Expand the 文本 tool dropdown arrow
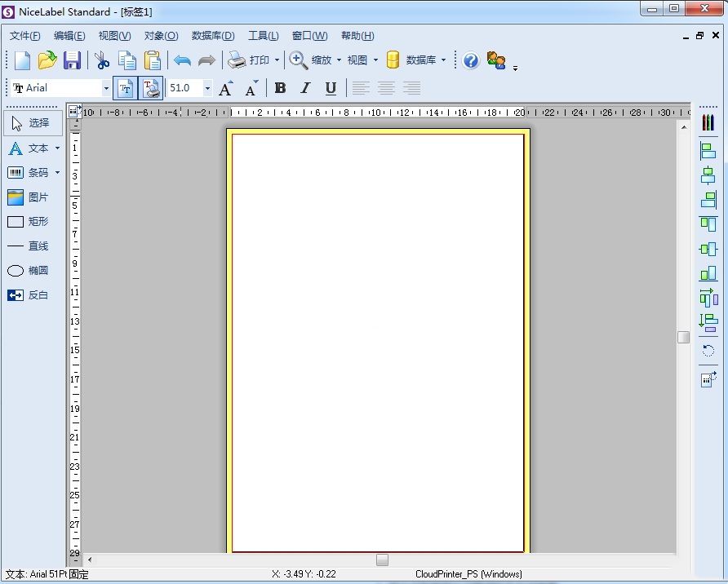The width and height of the screenshot is (728, 584). tap(58, 148)
